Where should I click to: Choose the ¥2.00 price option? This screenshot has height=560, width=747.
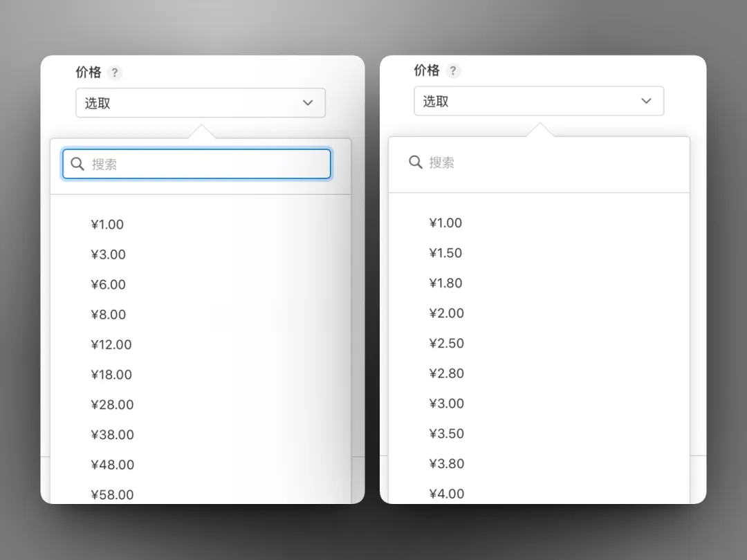pyautogui.click(x=446, y=313)
